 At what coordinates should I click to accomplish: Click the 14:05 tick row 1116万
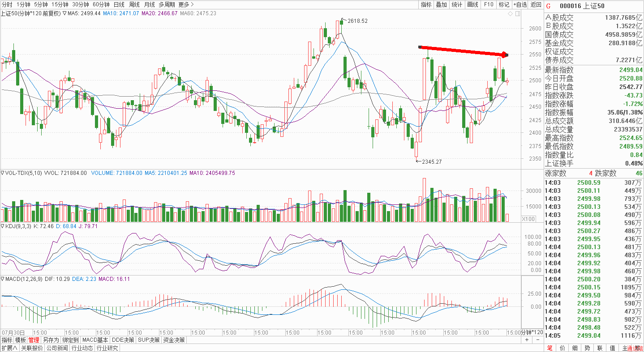click(593, 335)
